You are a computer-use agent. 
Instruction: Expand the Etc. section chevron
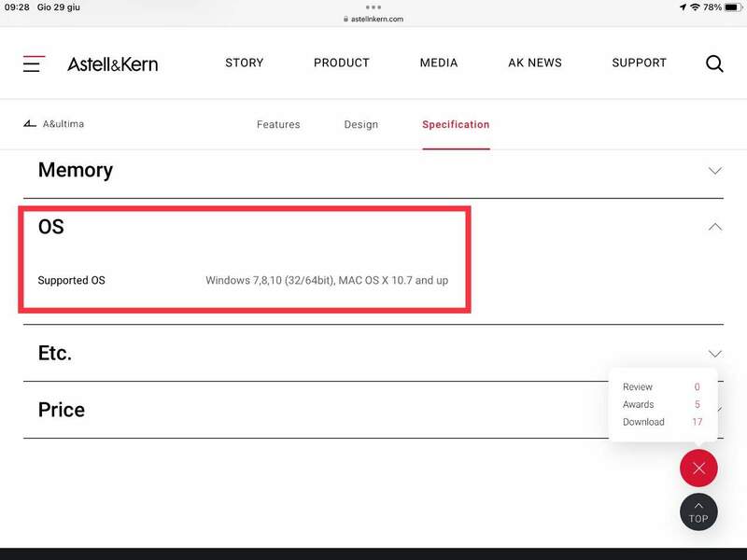714,354
